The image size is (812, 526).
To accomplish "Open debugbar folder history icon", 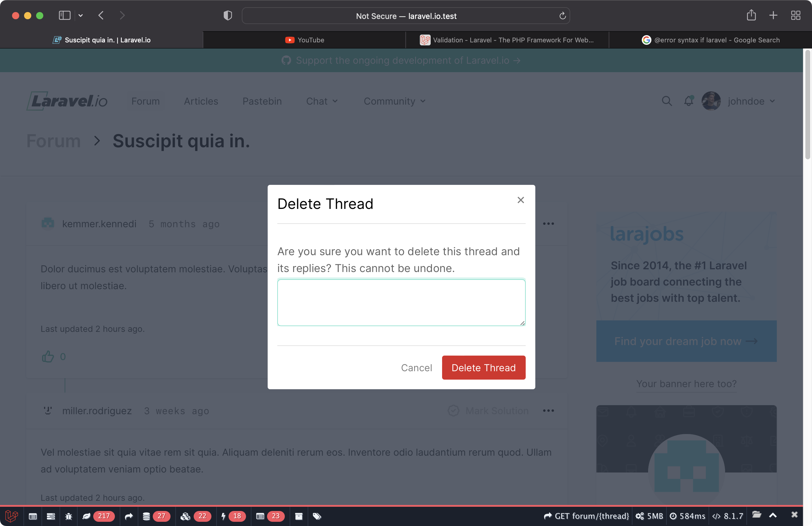I will (x=756, y=515).
